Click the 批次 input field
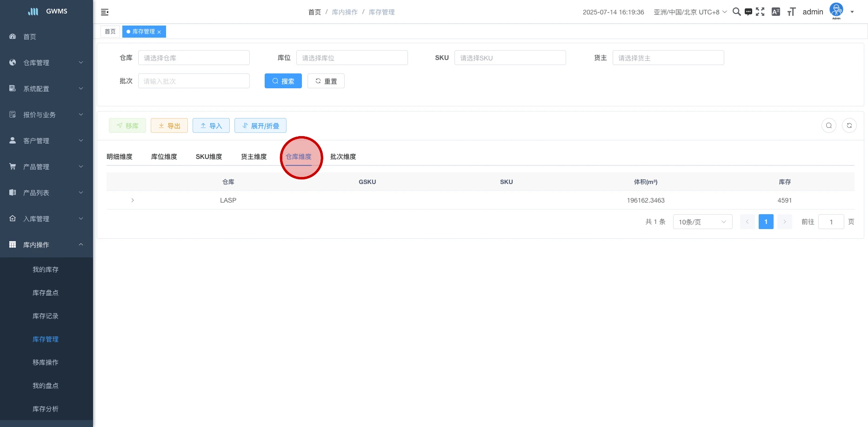This screenshot has width=868, height=427. point(194,81)
